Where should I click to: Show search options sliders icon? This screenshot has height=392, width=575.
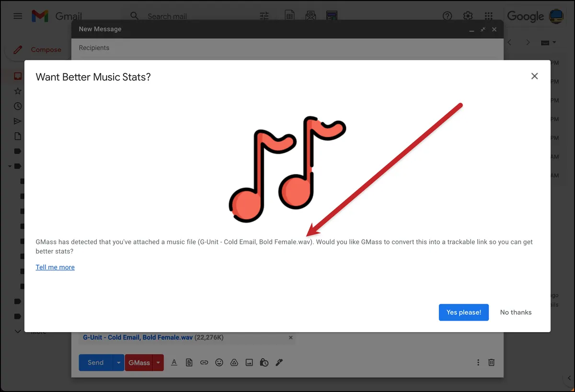(x=264, y=16)
